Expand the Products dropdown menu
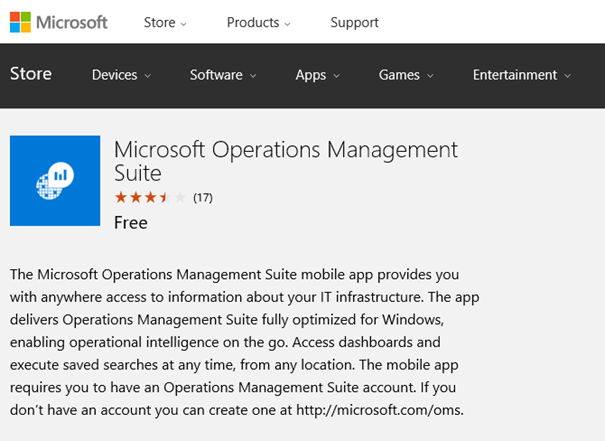The height and width of the screenshot is (441, 605). tap(259, 23)
